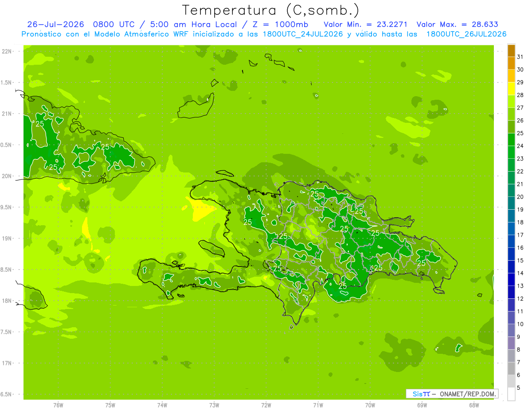Click the '22N' latitude axis label
Viewport: 532px width, 411px height.
pos(8,51)
